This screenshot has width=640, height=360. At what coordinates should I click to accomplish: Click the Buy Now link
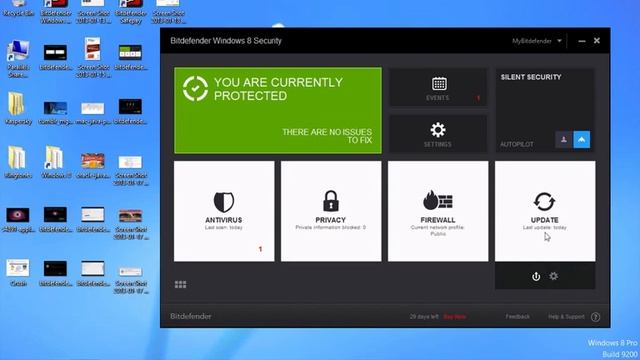[454, 317]
